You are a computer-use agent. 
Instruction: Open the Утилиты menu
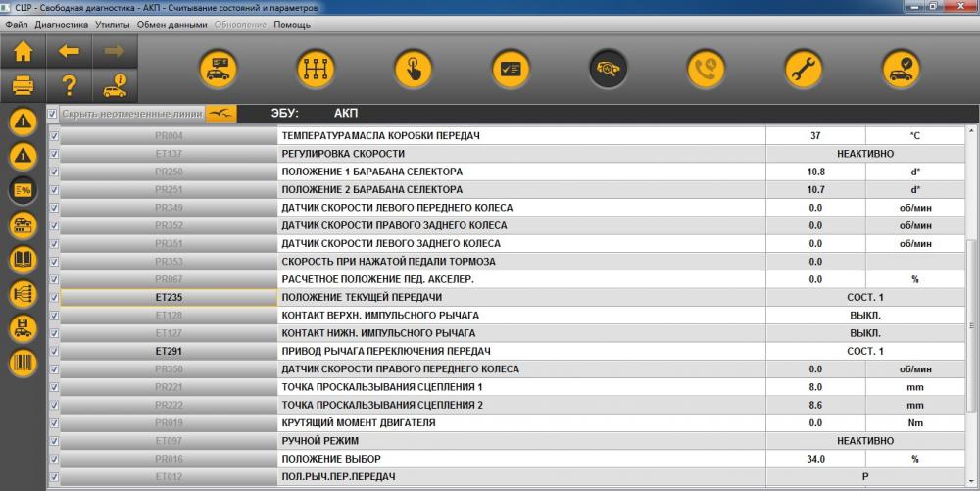pyautogui.click(x=113, y=25)
